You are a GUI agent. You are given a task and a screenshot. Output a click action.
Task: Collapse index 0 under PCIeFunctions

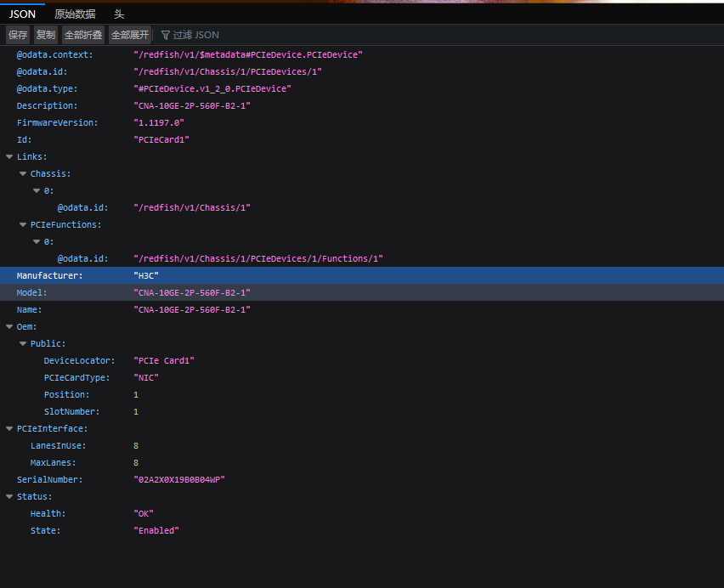pyautogui.click(x=37, y=241)
